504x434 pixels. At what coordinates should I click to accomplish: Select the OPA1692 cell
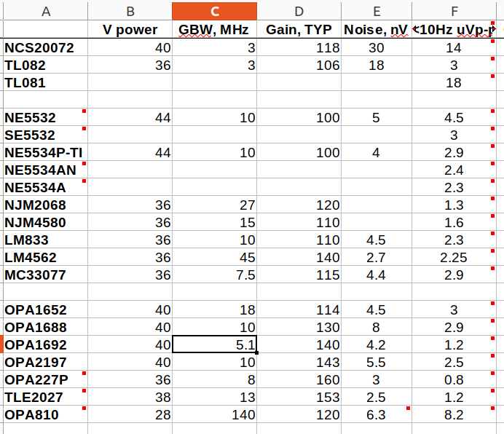point(46,344)
